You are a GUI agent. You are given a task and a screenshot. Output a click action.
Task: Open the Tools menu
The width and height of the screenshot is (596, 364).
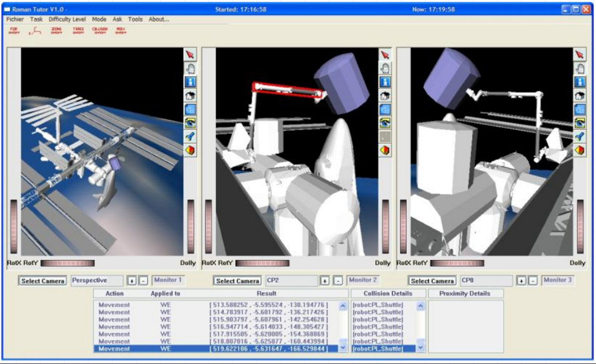pos(135,19)
